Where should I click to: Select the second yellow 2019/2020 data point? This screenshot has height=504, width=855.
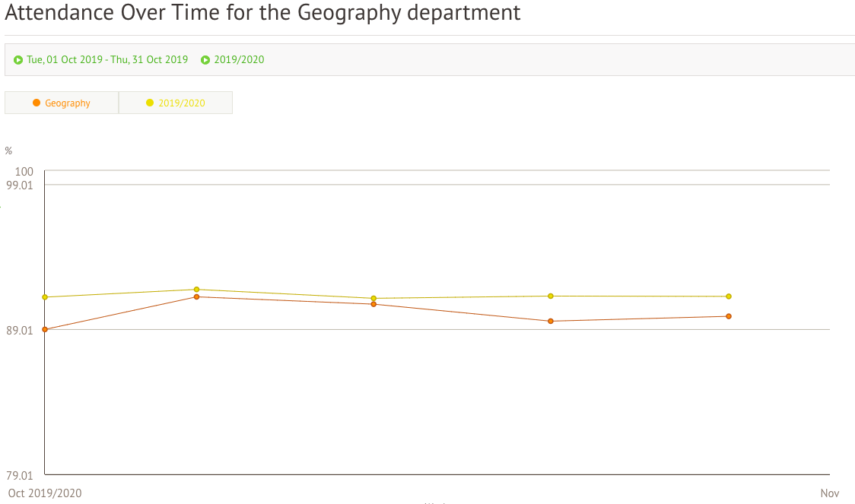(x=196, y=290)
